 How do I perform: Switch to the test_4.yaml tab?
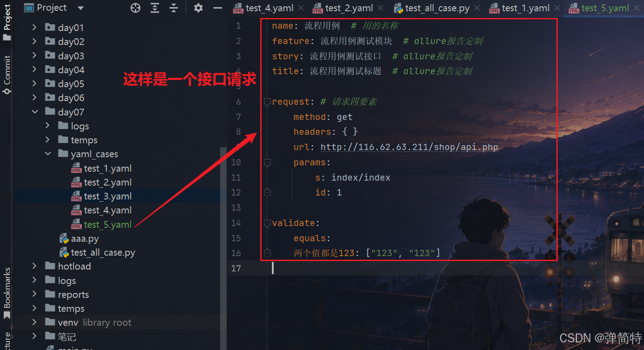(268, 8)
